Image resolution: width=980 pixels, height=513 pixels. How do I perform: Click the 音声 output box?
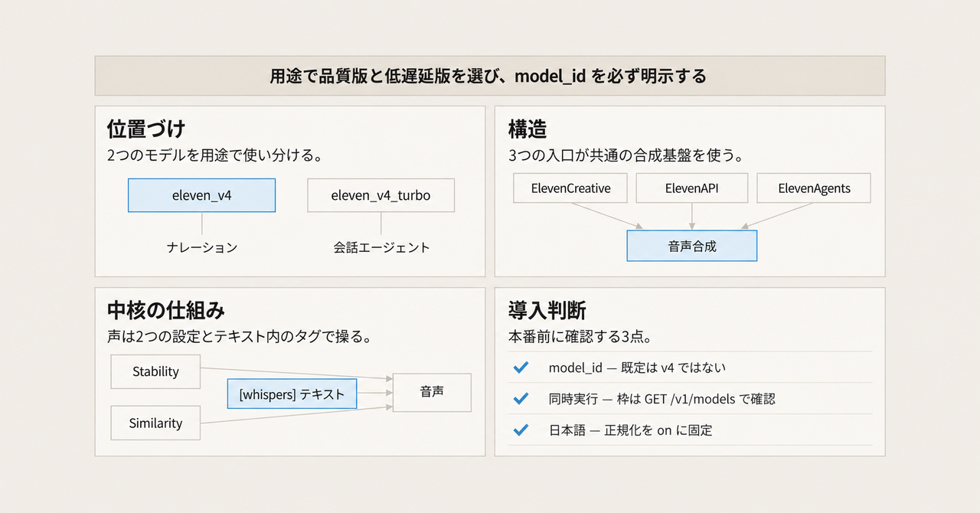pyautogui.click(x=432, y=391)
